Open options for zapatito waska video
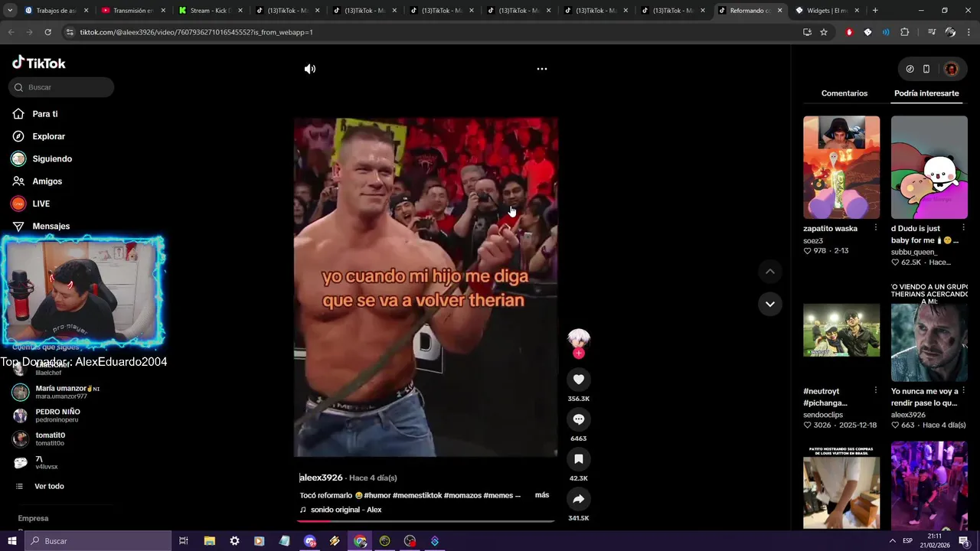This screenshot has height=551, width=980. click(876, 228)
